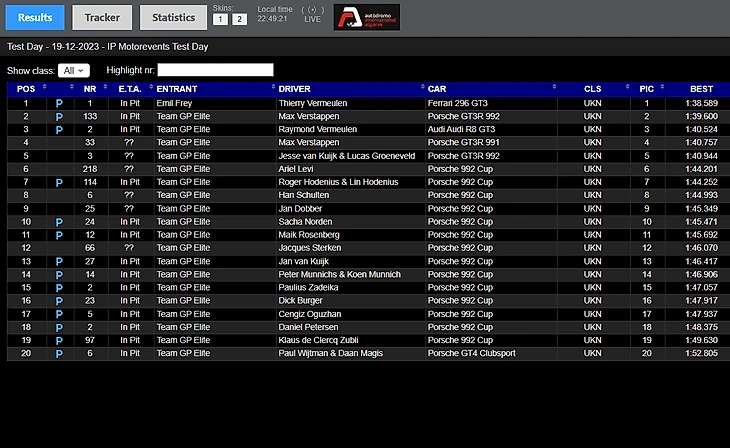
Task: Open the Show class dropdown
Action: point(74,70)
